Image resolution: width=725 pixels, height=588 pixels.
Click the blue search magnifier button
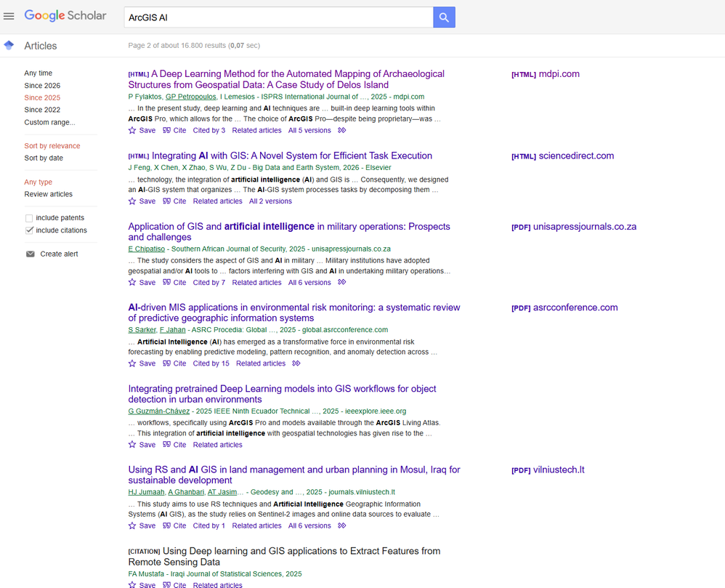[x=444, y=17]
